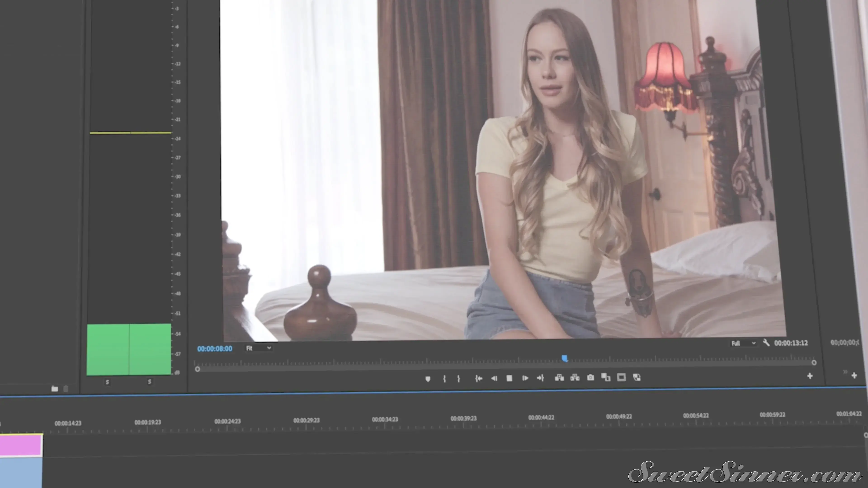This screenshot has height=488, width=868.
Task: Export frame with the camera icon
Action: (590, 378)
